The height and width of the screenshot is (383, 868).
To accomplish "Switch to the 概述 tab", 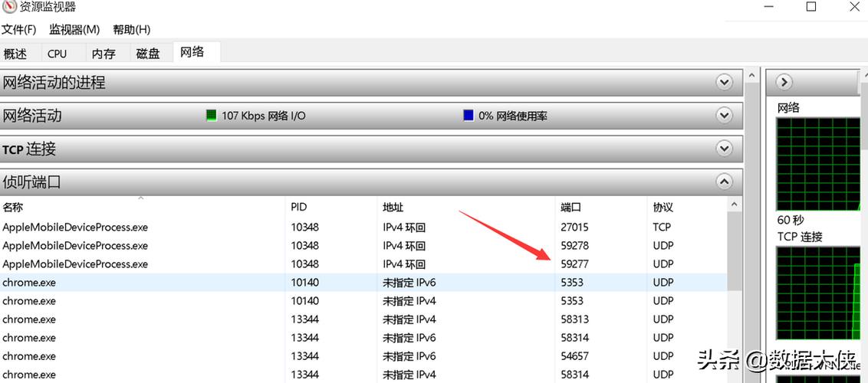I will tap(15, 54).
